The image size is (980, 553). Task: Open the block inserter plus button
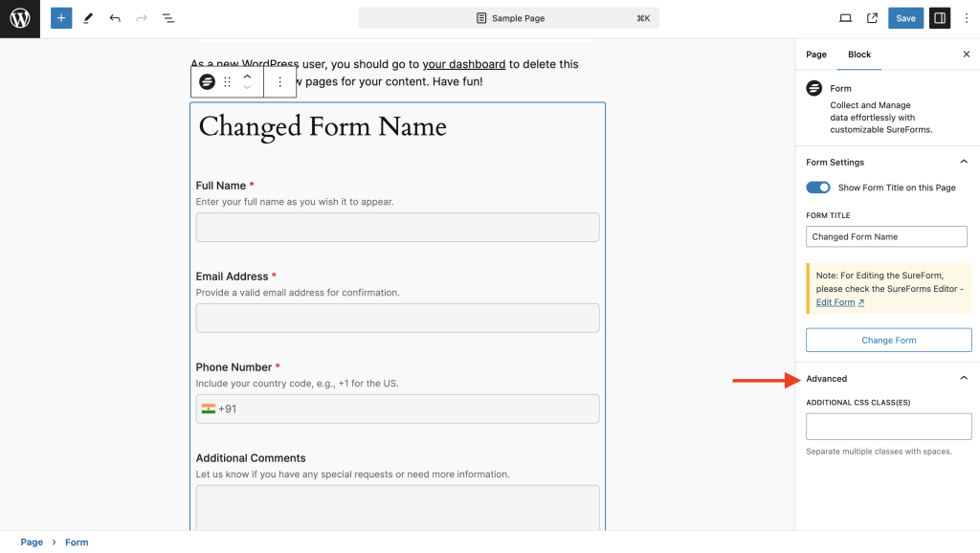[x=61, y=18]
